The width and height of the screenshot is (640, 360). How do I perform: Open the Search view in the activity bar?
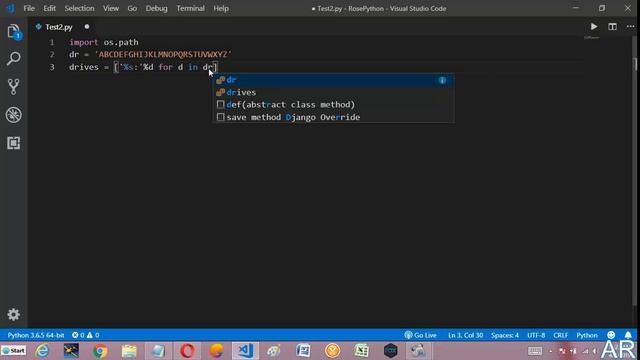13,59
